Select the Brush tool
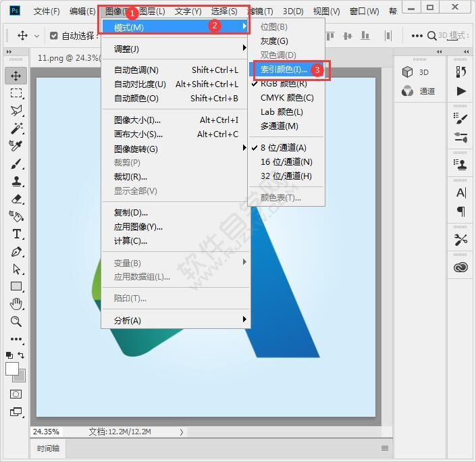476x462 pixels. [x=16, y=164]
